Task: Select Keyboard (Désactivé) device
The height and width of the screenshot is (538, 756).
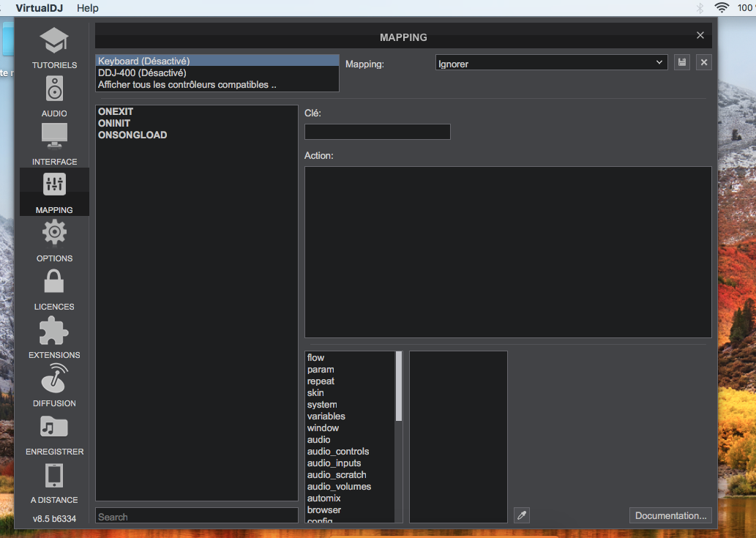Action: click(x=217, y=61)
